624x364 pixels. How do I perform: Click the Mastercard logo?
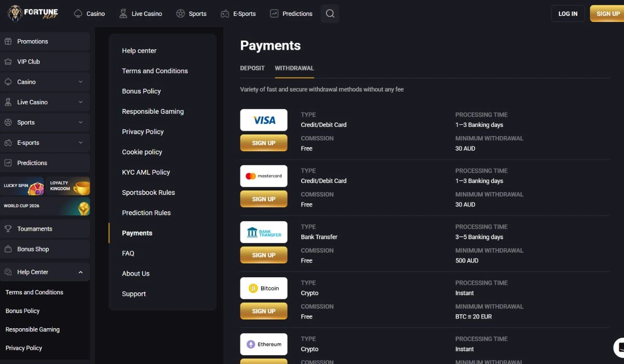[x=264, y=176]
